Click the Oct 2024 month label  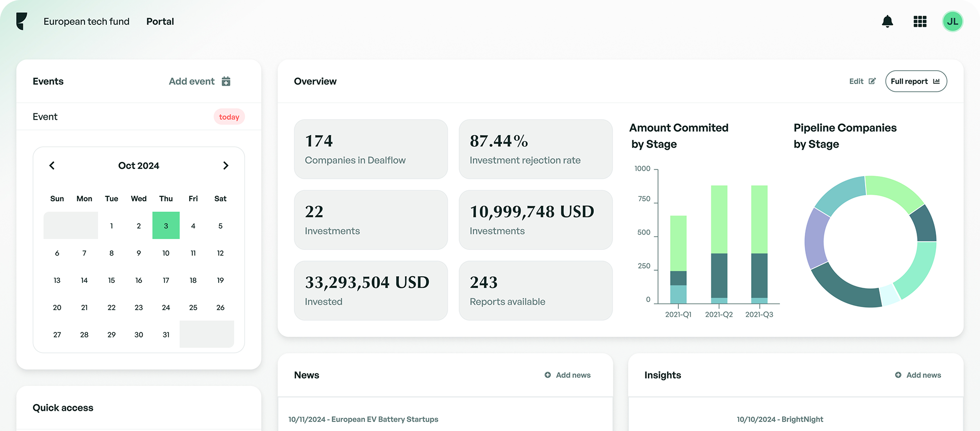139,165
